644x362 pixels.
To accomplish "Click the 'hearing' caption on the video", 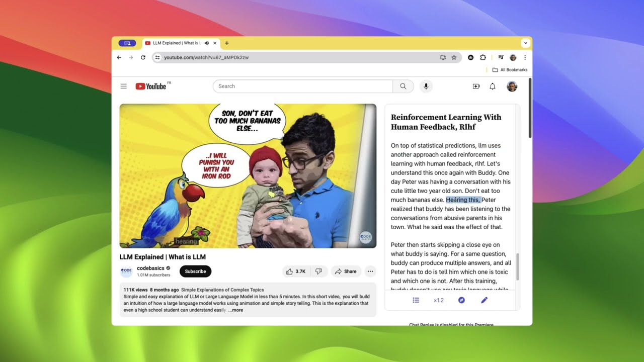I will pyautogui.click(x=186, y=242).
